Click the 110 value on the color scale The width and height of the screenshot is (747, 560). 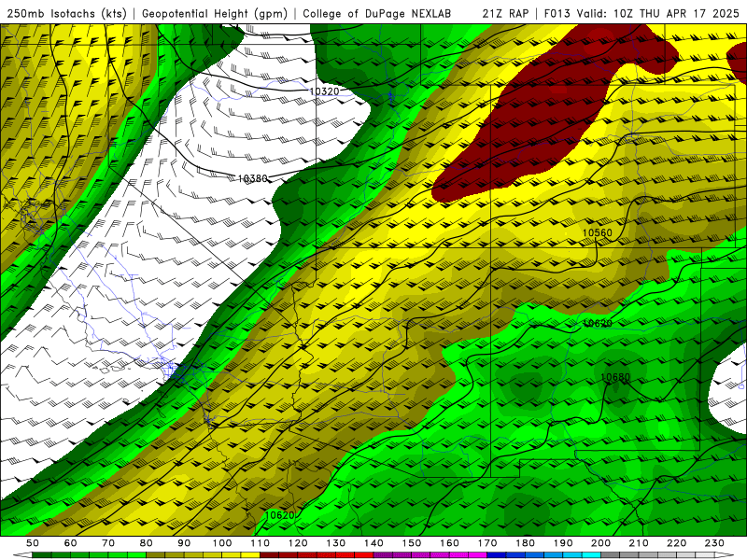tap(260, 543)
